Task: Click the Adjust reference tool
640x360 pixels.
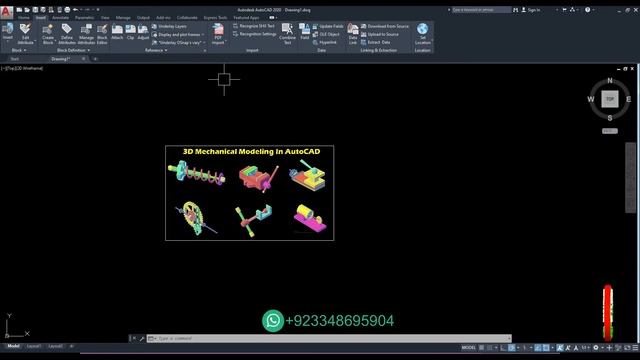Action: click(x=143, y=32)
